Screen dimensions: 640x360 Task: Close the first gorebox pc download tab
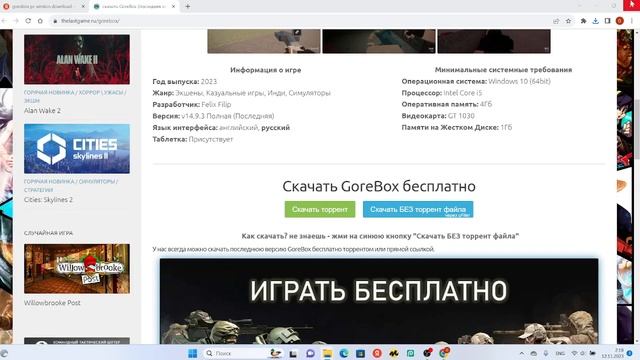[83, 7]
